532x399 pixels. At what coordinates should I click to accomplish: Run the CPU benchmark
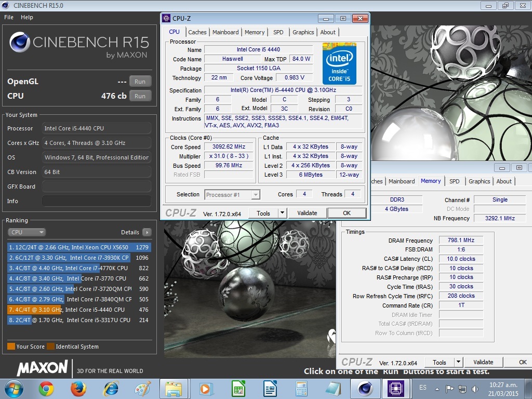click(140, 96)
